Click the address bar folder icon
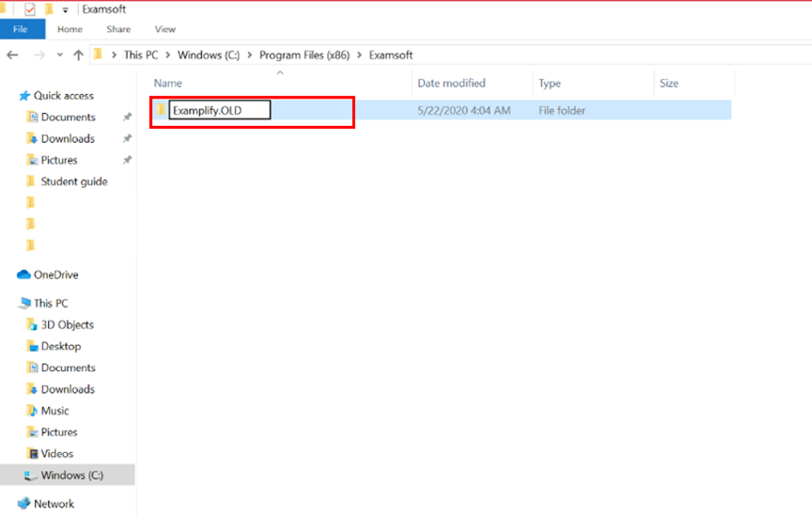 tap(99, 55)
